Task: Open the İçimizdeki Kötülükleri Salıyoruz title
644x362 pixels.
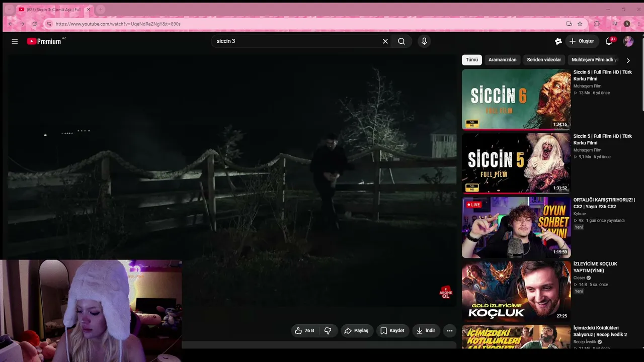Action: pyautogui.click(x=600, y=331)
